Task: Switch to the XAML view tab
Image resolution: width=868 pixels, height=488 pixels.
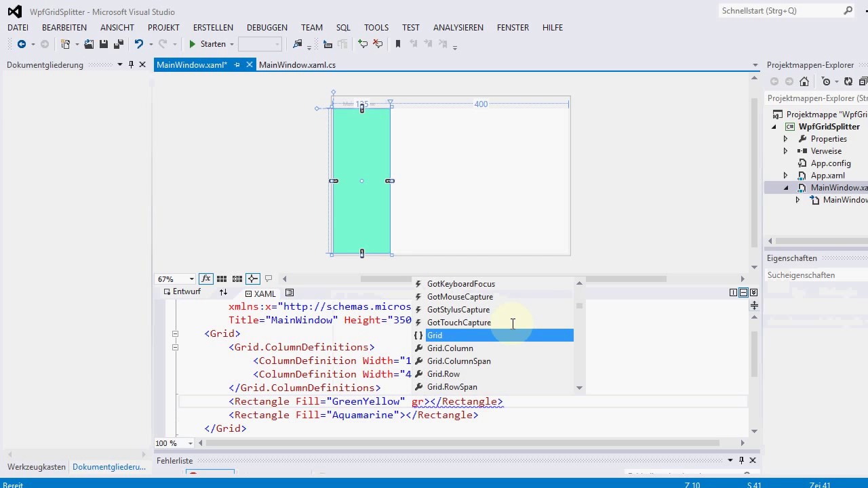Action: [x=260, y=293]
